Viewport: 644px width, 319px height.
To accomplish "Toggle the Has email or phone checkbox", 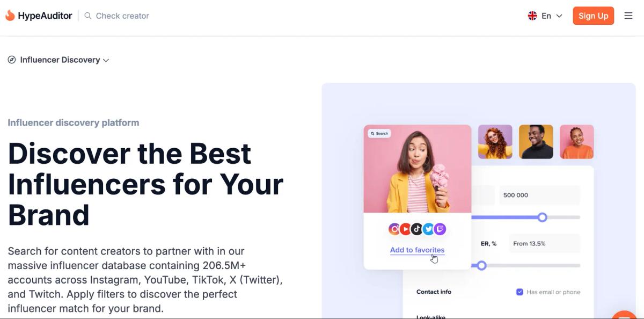I will tap(519, 292).
